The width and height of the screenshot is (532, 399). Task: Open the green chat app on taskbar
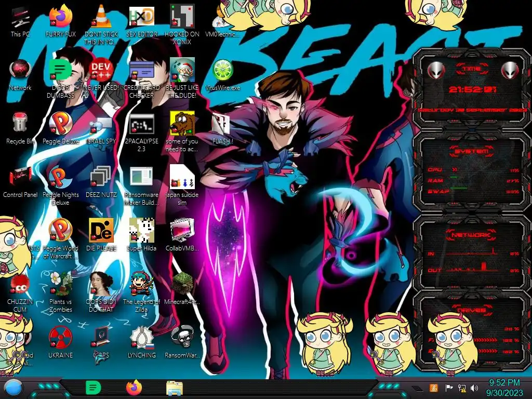[x=93, y=388]
